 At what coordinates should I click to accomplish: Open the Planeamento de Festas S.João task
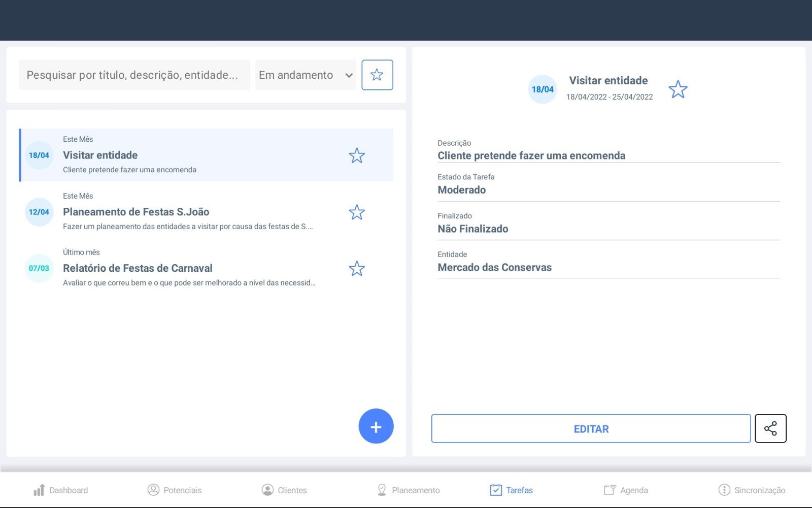[188, 212]
